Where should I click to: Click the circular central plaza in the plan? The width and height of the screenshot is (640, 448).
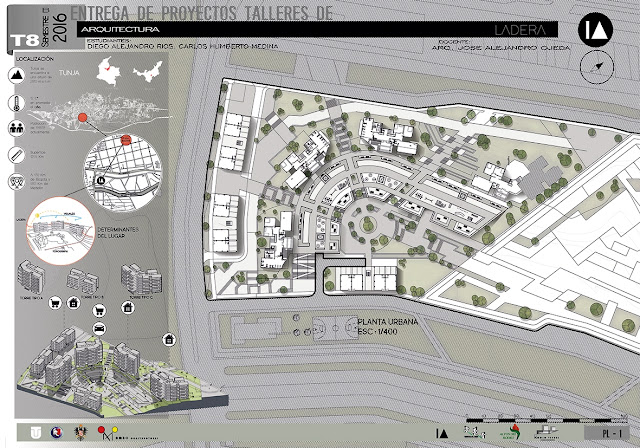click(369, 225)
